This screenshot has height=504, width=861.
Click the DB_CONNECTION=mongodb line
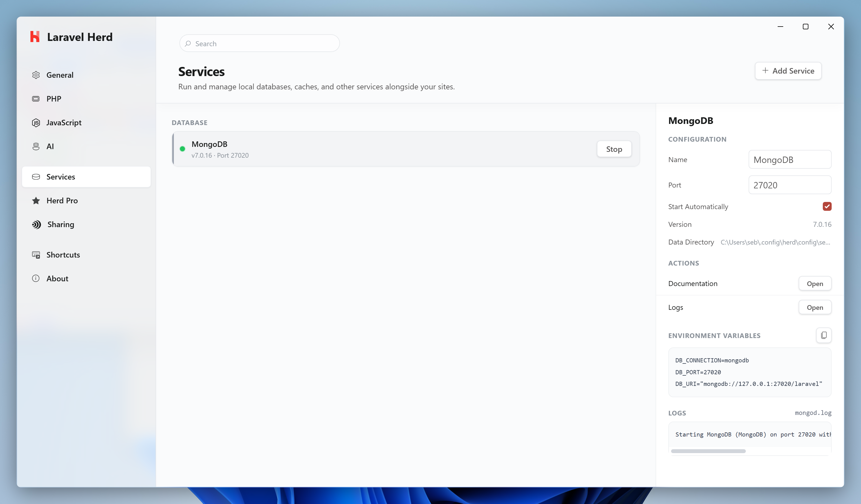(712, 360)
